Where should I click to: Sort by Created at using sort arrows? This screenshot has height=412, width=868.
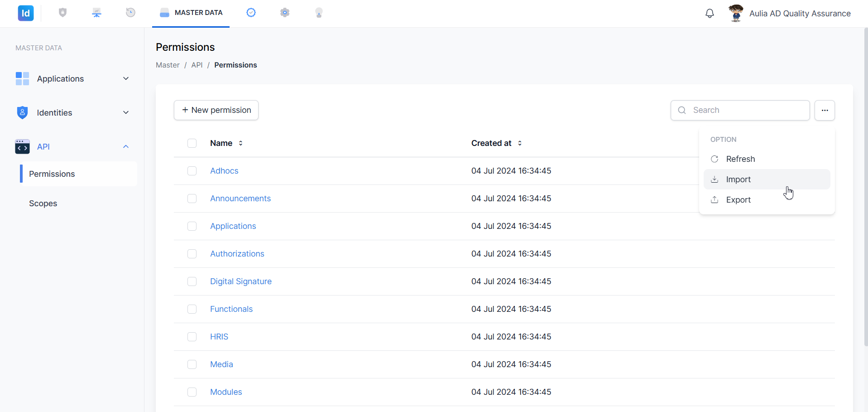[x=520, y=143]
